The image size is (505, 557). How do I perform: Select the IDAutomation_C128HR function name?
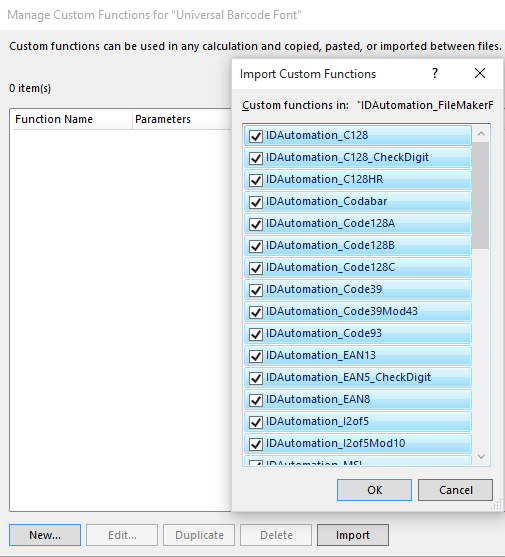click(325, 179)
